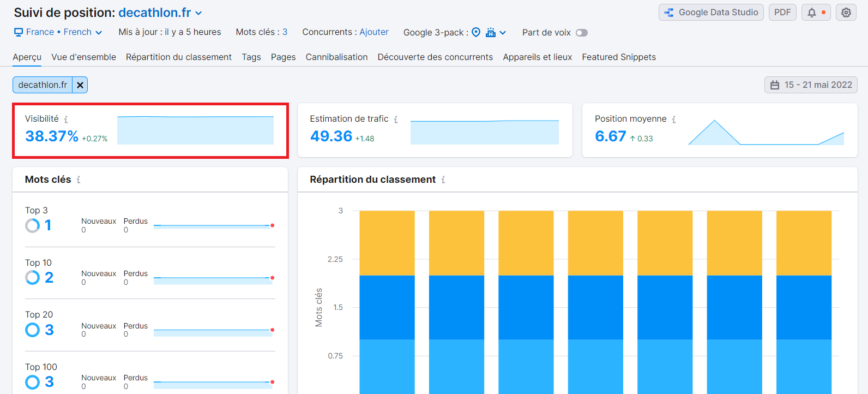Viewport: 868px width, 394px height.
Task: Click the Visibilité trend sparkline chart
Action: pyautogui.click(x=195, y=130)
